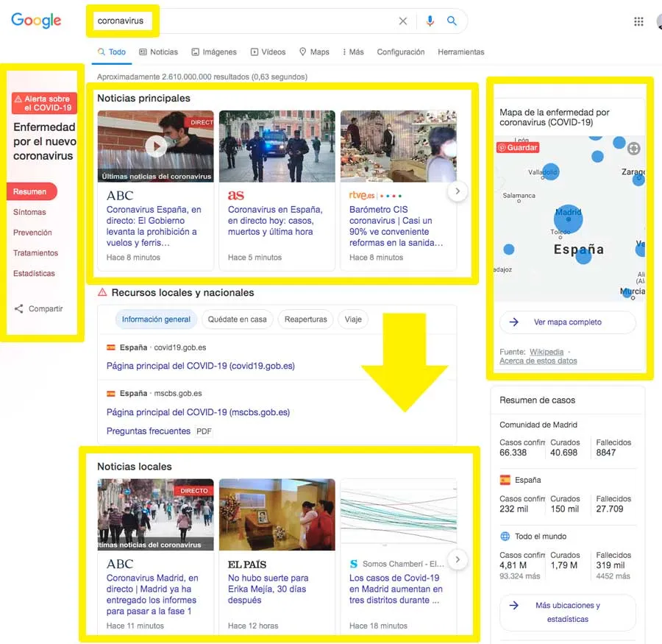Click the España flag icon in Resumen de casos
The height and width of the screenshot is (644, 662).
tap(505, 480)
